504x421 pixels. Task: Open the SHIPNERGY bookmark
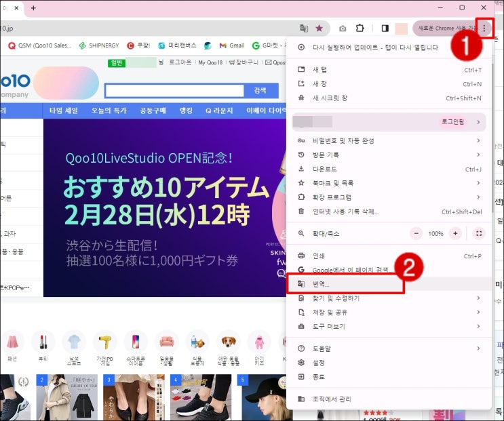(x=99, y=45)
